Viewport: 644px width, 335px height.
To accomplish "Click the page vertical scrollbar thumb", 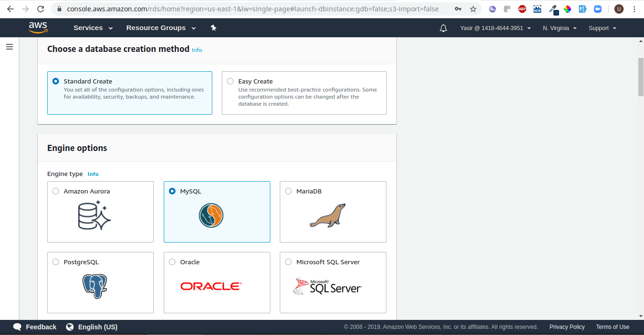I will coord(640,77).
